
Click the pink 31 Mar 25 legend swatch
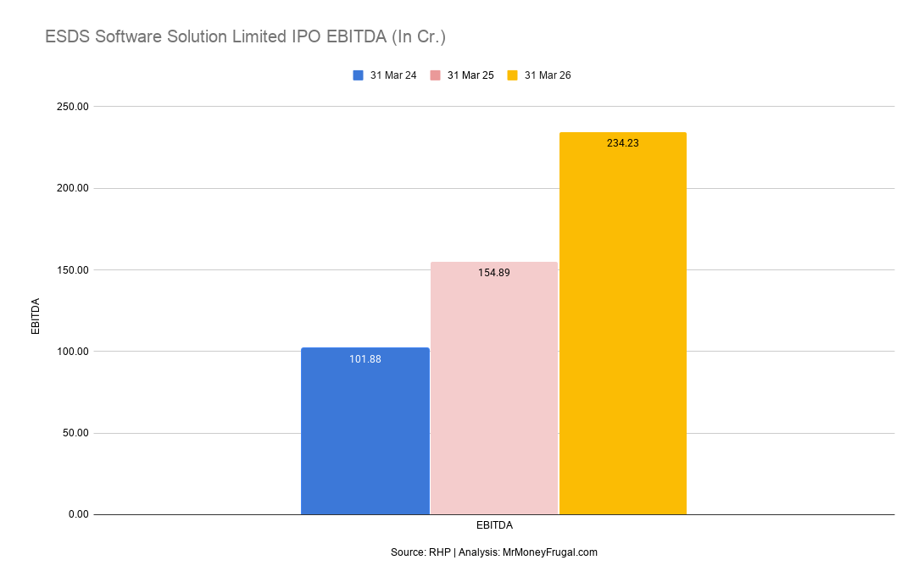(435, 75)
